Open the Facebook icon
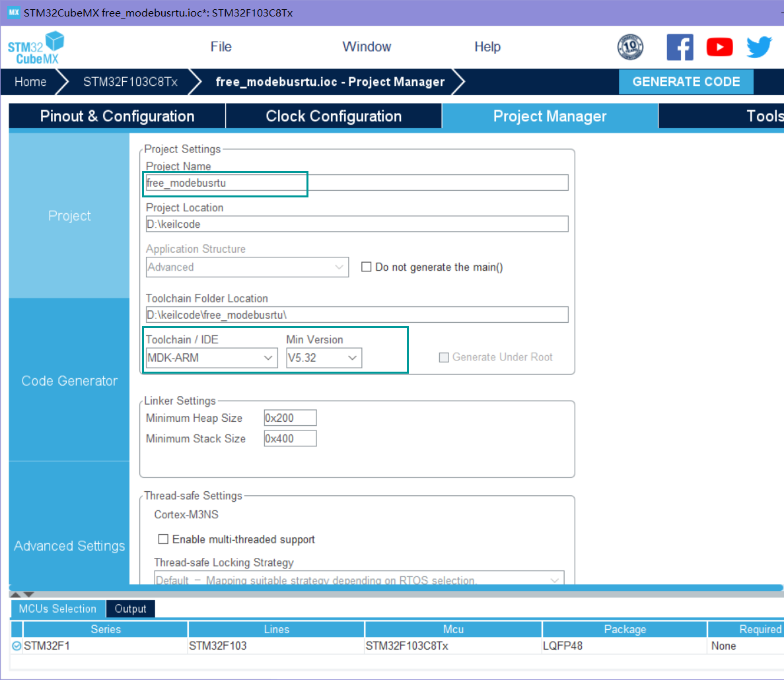The width and height of the screenshot is (784, 680). (680, 47)
